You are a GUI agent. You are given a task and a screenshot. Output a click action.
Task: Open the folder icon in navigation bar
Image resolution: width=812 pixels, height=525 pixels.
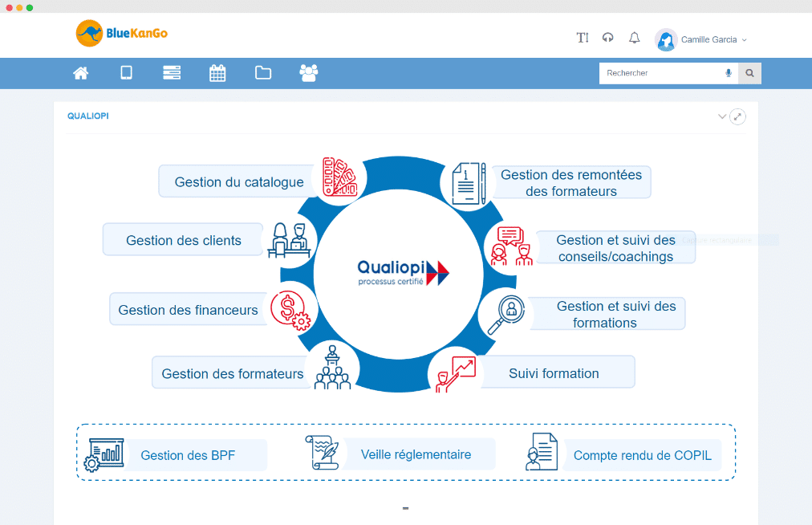tap(263, 72)
